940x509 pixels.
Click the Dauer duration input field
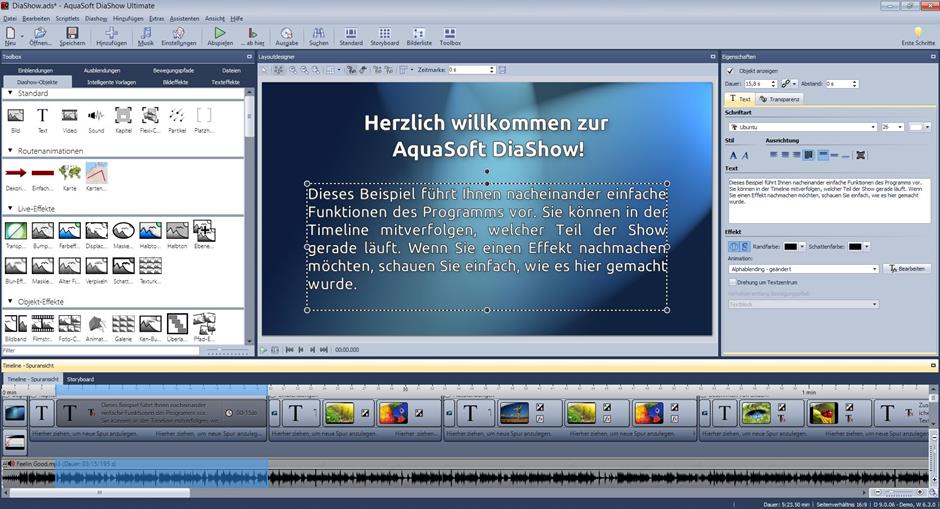click(757, 84)
